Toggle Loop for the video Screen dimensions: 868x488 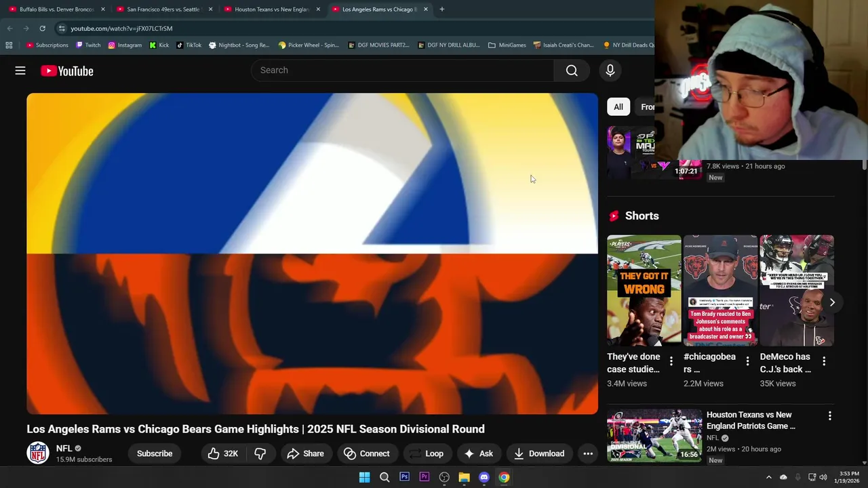pyautogui.click(x=426, y=453)
